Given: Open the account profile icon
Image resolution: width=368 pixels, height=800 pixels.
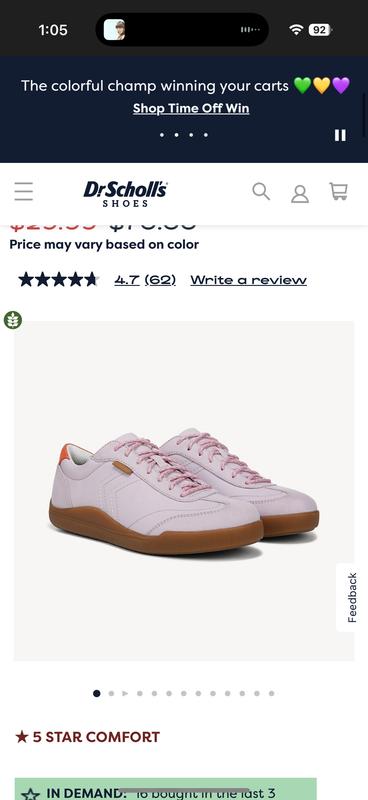Looking at the screenshot, I should click(x=300, y=193).
